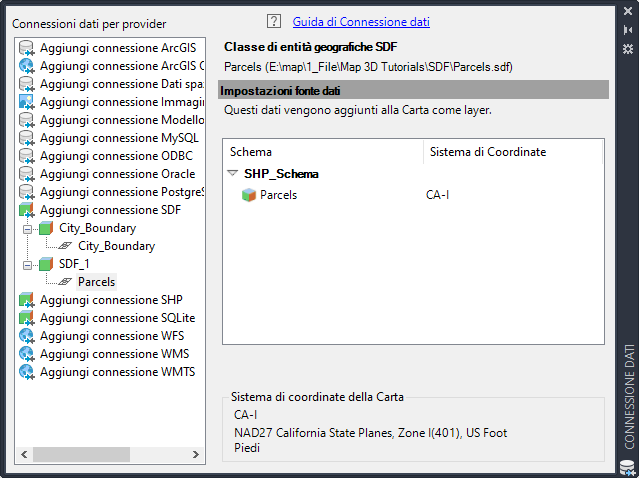This screenshot has width=639, height=478.
Task: Click the ArcGIS connection database icon
Action: click(x=27, y=48)
